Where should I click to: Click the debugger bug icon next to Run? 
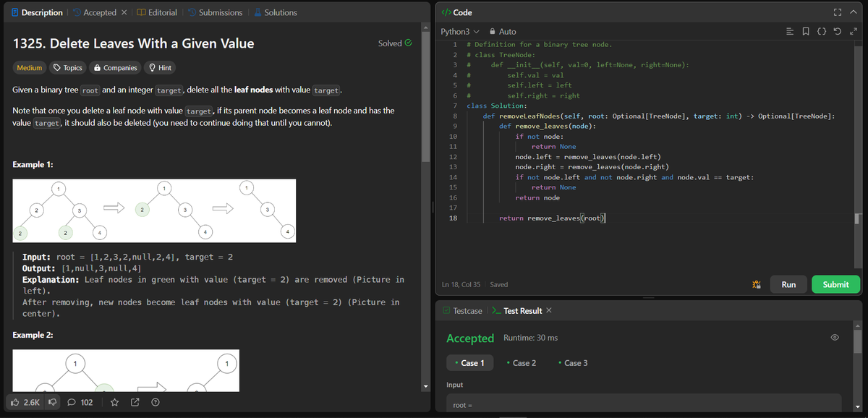[756, 285]
